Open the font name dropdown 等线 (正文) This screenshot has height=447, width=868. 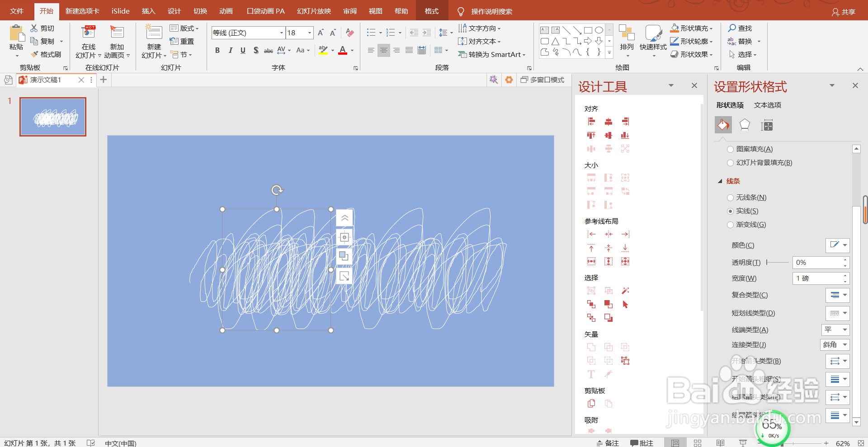click(281, 33)
